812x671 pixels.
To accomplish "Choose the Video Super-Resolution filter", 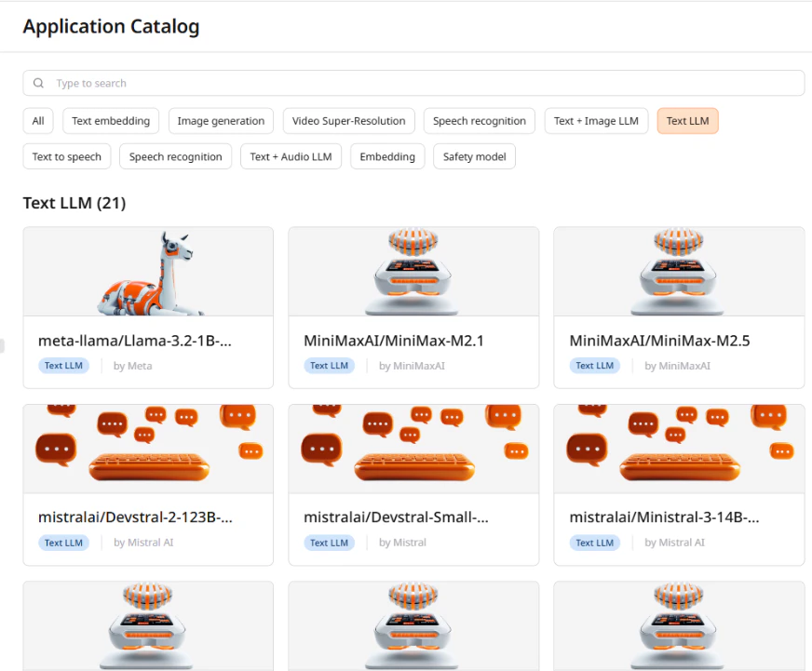I will pos(348,121).
